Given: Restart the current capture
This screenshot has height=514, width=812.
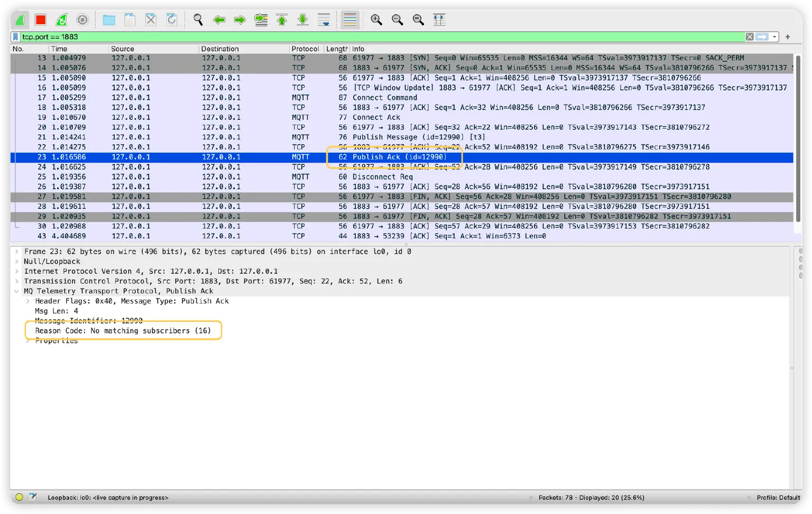Looking at the screenshot, I should coord(62,19).
